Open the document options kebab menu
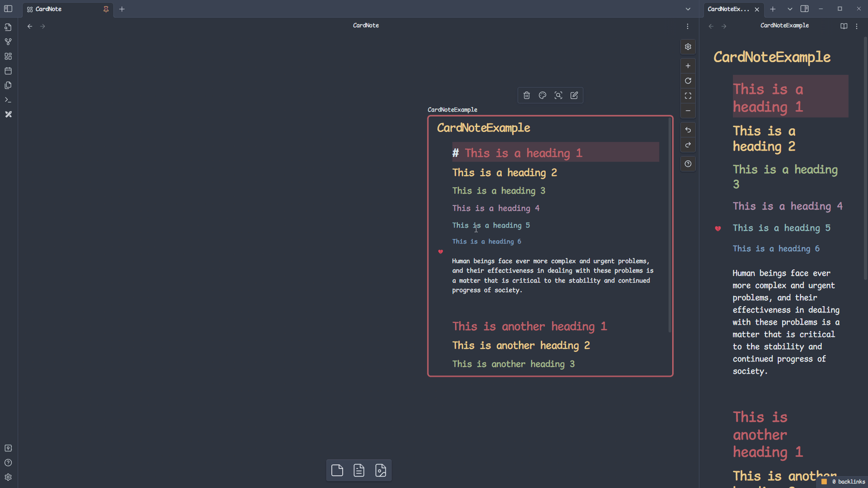The image size is (868, 488). (x=856, y=26)
